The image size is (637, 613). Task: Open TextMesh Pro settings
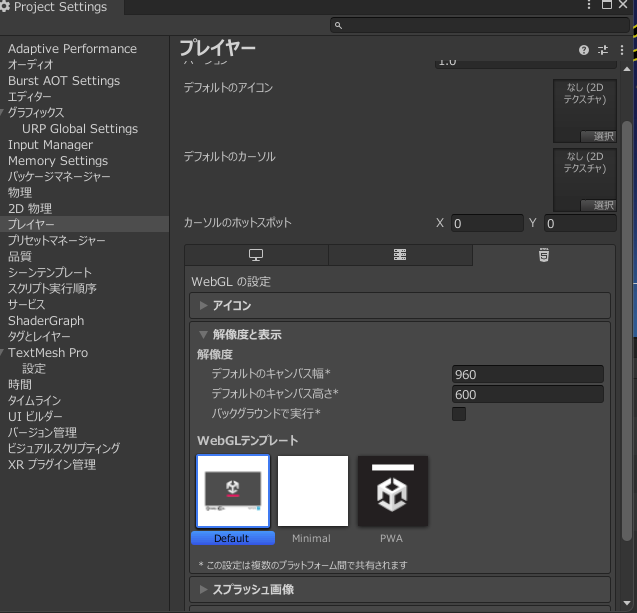pos(48,353)
